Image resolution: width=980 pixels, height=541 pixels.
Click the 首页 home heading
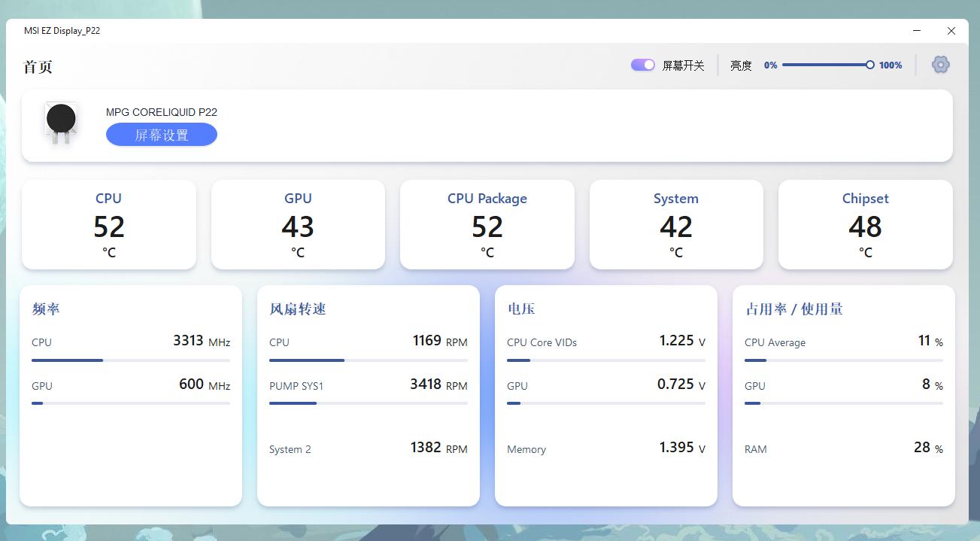tap(38, 67)
